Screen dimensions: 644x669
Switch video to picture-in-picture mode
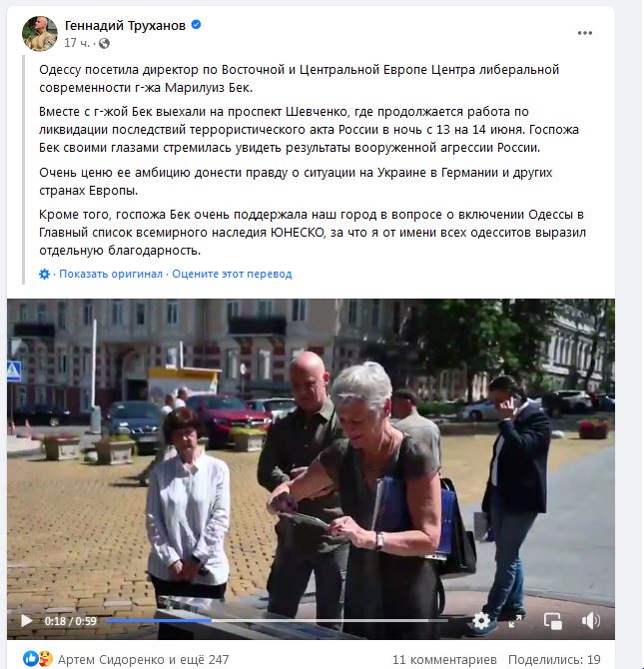point(553,621)
